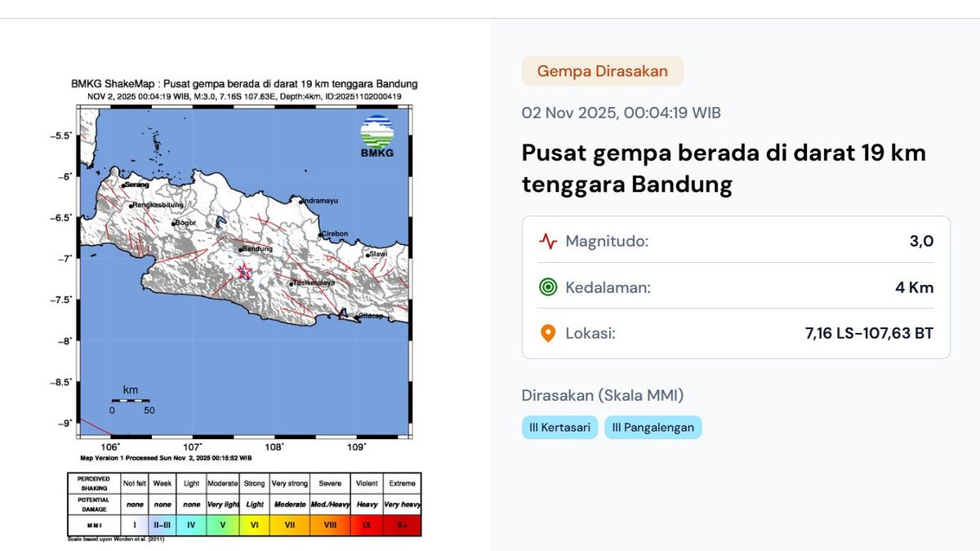Select the Gempa Dirasakan badge

click(x=602, y=71)
